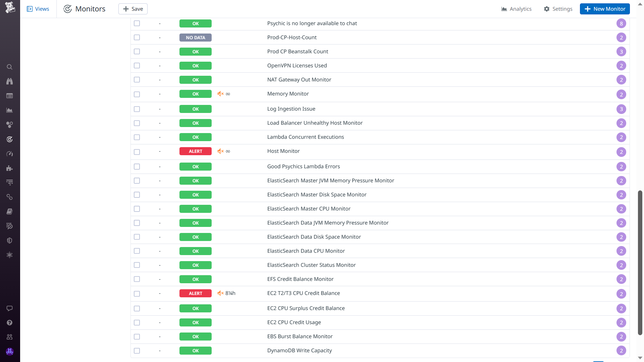Expand the Views panel
Viewport: 644px width, 362px height.
[x=38, y=9]
